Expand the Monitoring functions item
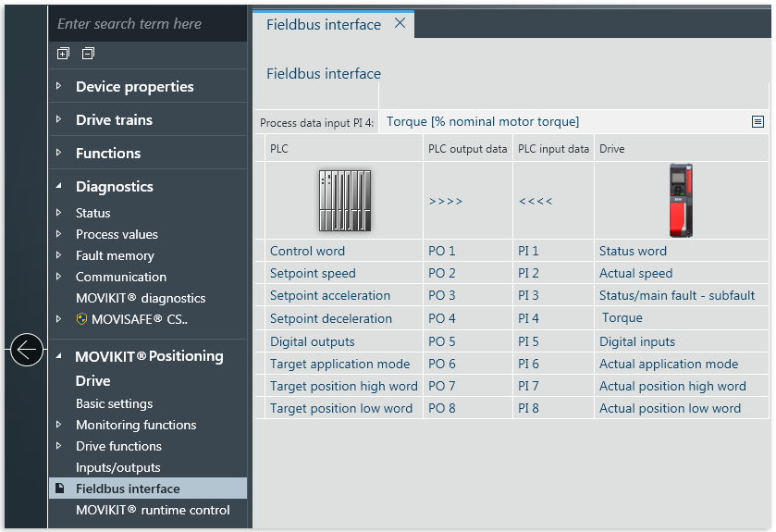 pyautogui.click(x=59, y=425)
